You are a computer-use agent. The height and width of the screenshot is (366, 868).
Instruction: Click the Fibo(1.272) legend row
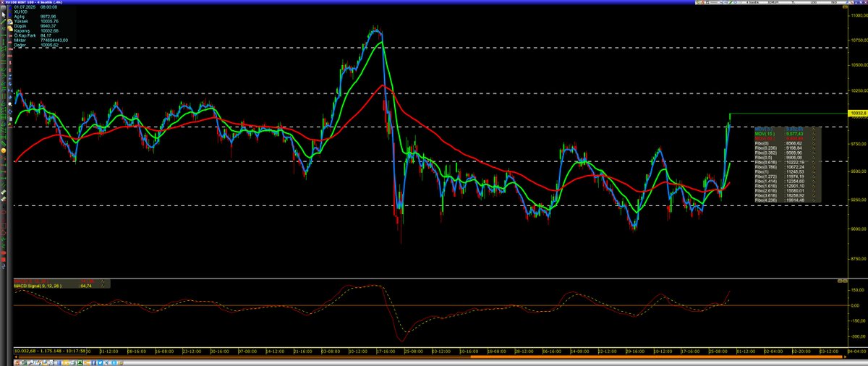786,176
